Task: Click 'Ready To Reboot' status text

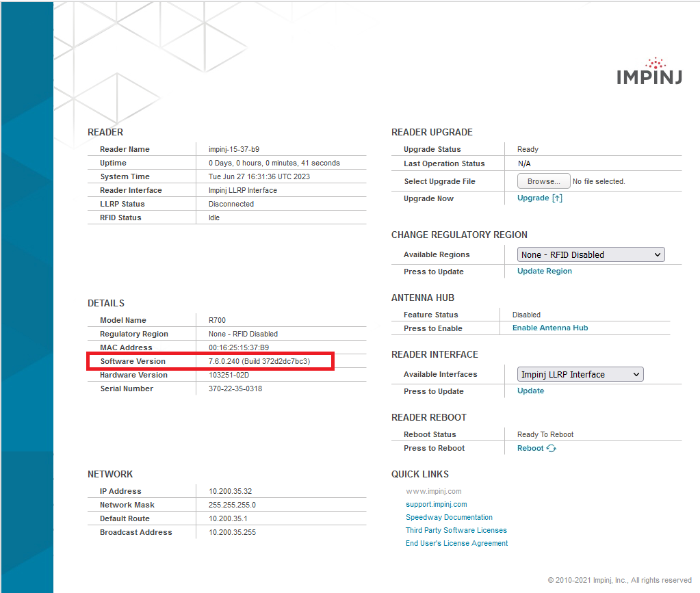Action: click(x=545, y=434)
